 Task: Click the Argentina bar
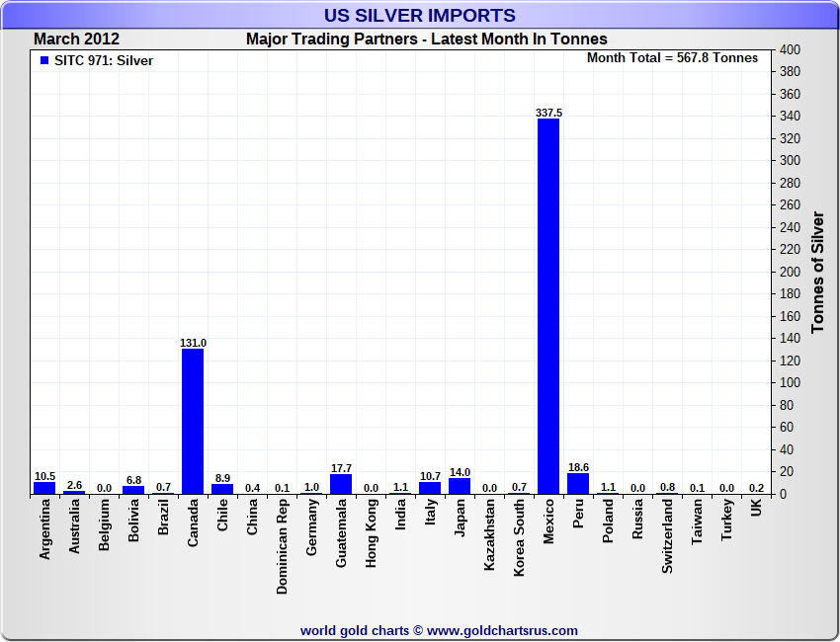click(44, 488)
